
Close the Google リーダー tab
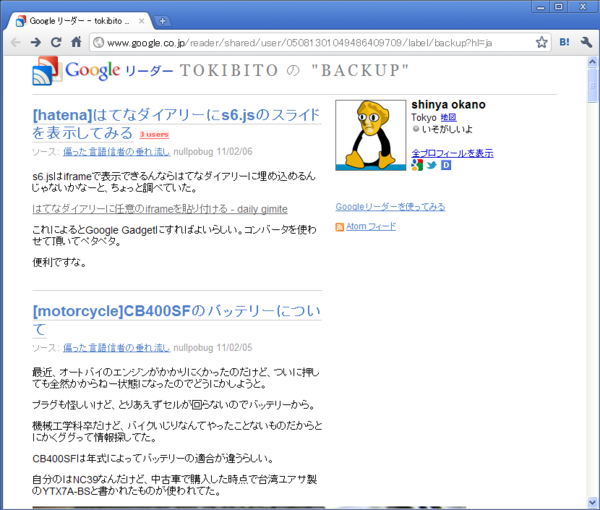pos(142,21)
